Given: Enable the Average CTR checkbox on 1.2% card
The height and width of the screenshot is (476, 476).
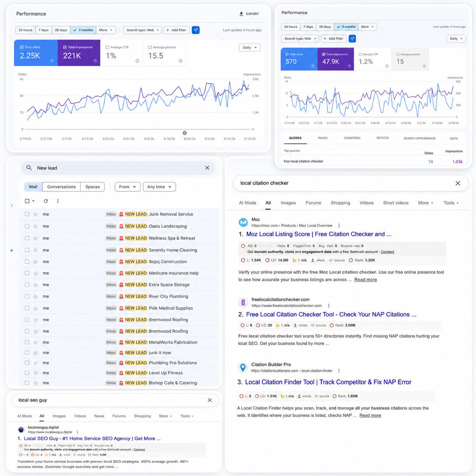Looking at the screenshot, I should (x=360, y=54).
